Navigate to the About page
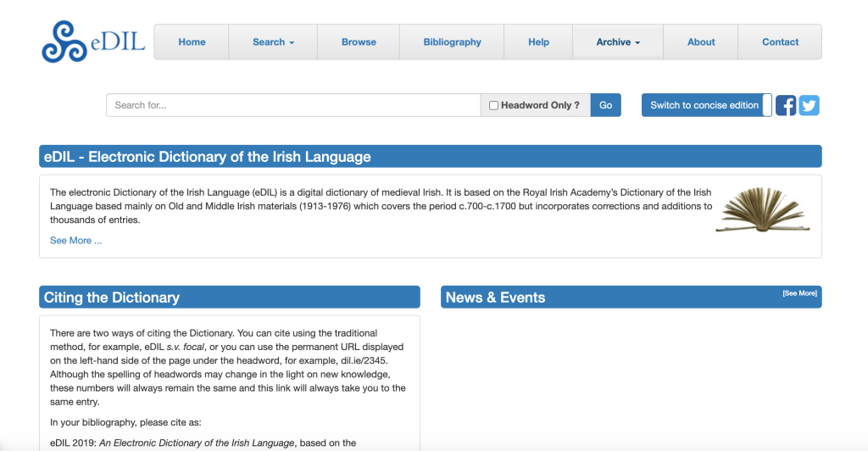 (x=701, y=42)
